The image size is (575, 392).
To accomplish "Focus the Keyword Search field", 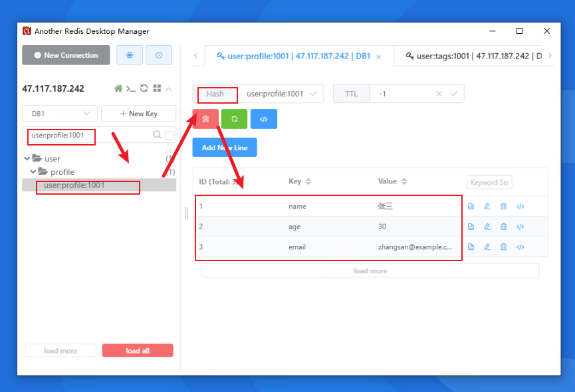I will point(489,182).
